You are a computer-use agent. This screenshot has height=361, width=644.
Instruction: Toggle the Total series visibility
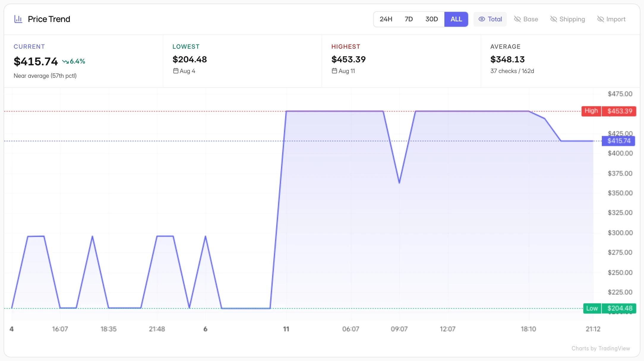click(x=490, y=19)
